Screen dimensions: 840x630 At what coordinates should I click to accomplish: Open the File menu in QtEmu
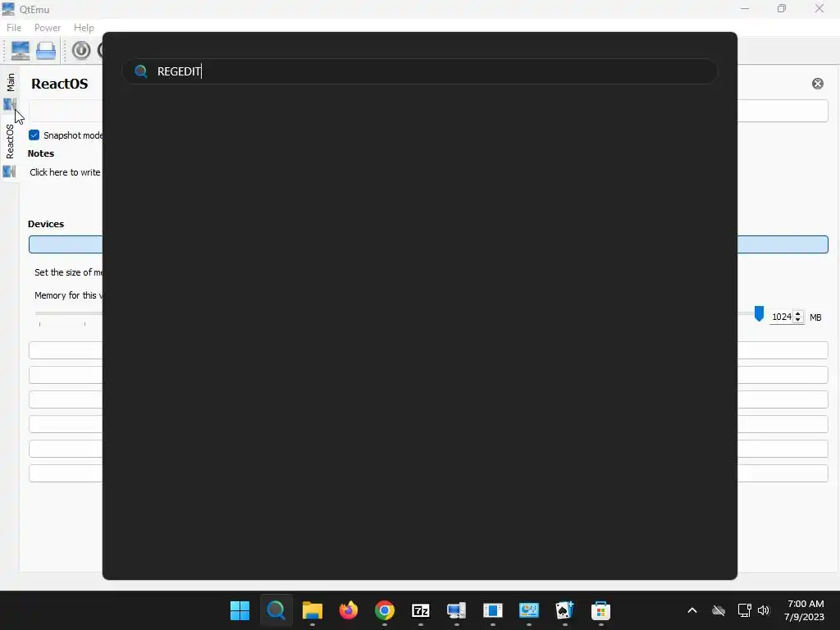[13, 27]
